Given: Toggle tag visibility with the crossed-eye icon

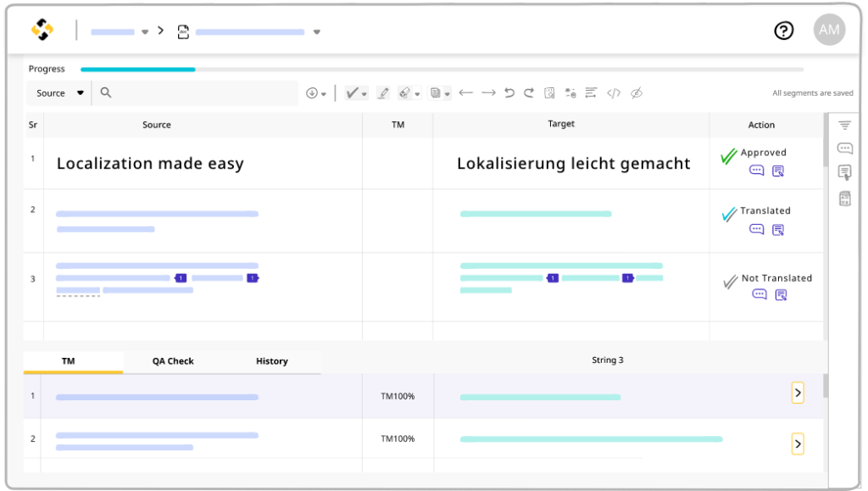Looking at the screenshot, I should click(637, 92).
